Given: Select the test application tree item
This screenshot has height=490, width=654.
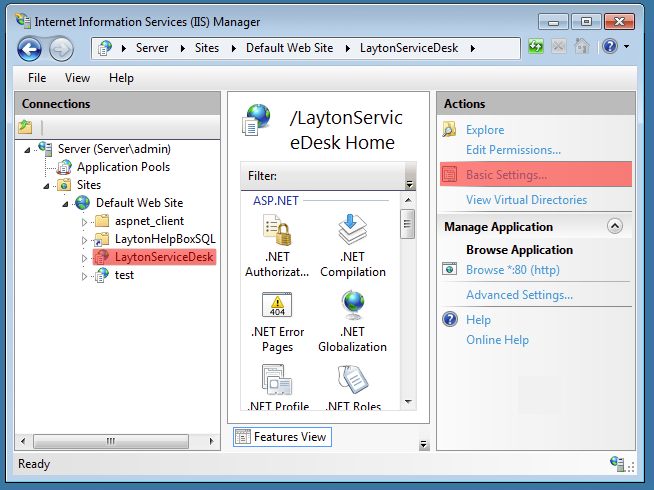Looking at the screenshot, I should pyautogui.click(x=124, y=275).
